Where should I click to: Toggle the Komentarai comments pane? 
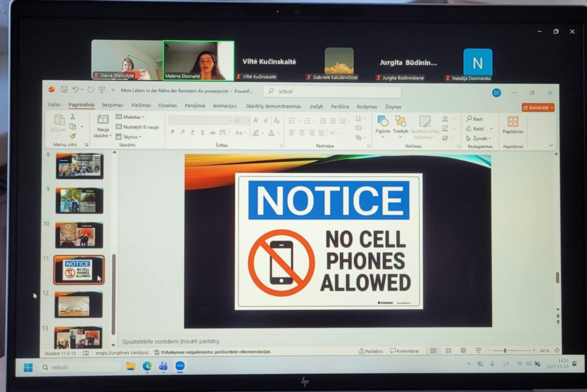[405, 351]
